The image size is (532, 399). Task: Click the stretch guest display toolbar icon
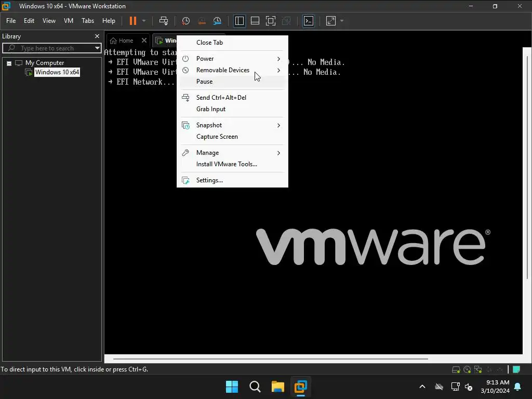[x=331, y=21]
